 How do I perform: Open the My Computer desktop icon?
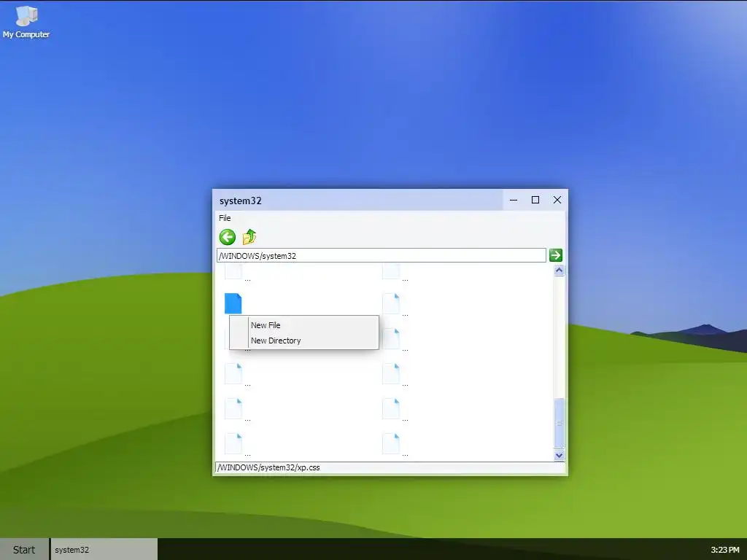(26, 22)
